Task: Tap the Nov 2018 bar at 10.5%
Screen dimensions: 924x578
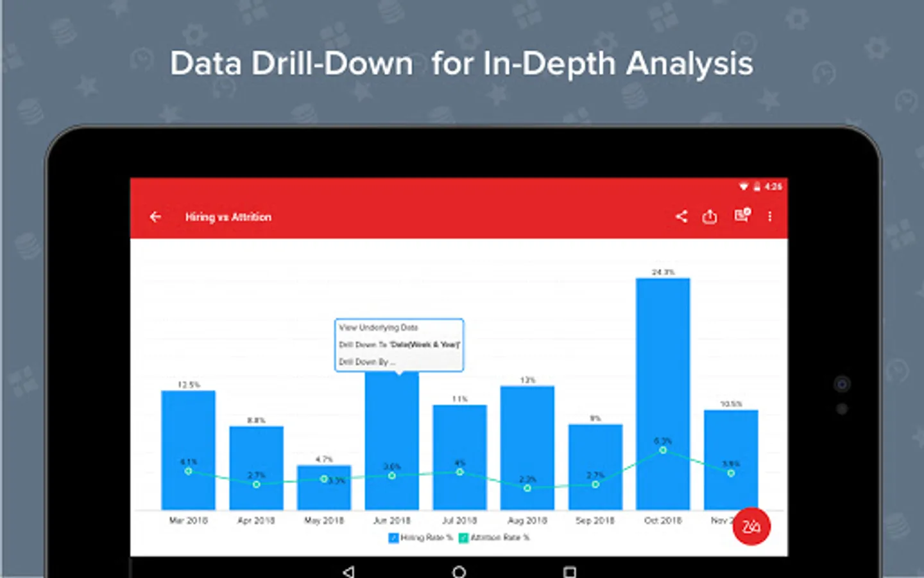Action: (x=731, y=460)
